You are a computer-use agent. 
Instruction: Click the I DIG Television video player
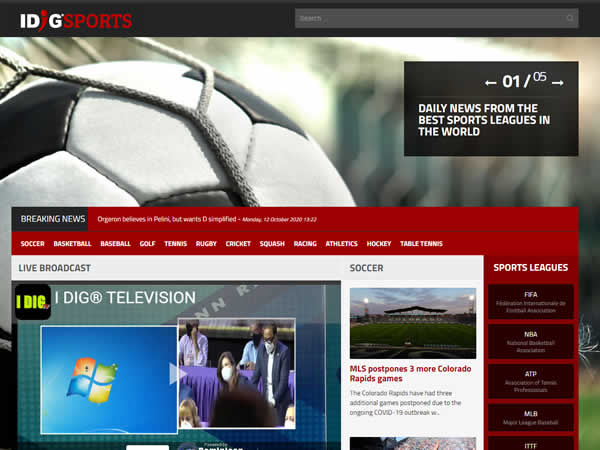tap(176, 366)
